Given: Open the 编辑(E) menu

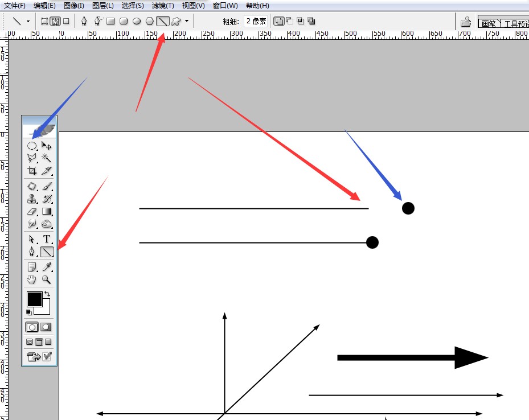Looking at the screenshot, I should (x=44, y=6).
